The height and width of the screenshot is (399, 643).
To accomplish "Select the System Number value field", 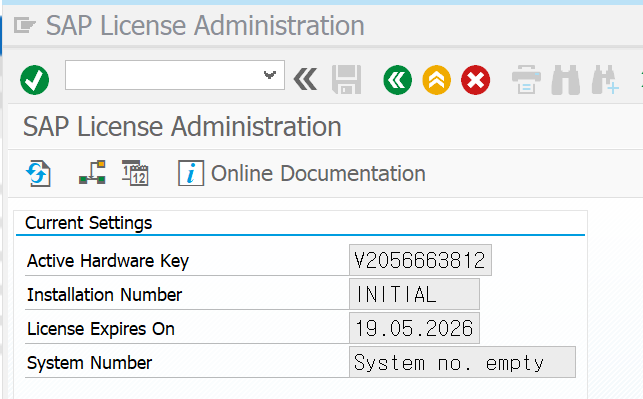I will pyautogui.click(x=462, y=363).
